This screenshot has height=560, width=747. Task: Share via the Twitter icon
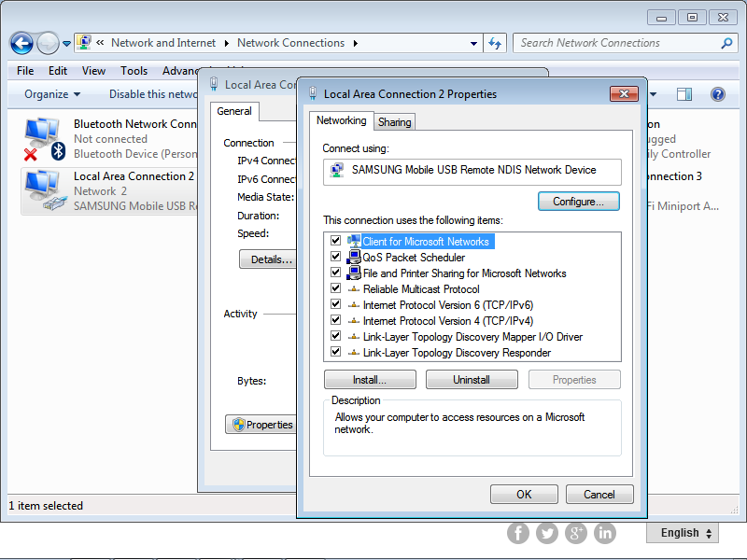click(547, 533)
